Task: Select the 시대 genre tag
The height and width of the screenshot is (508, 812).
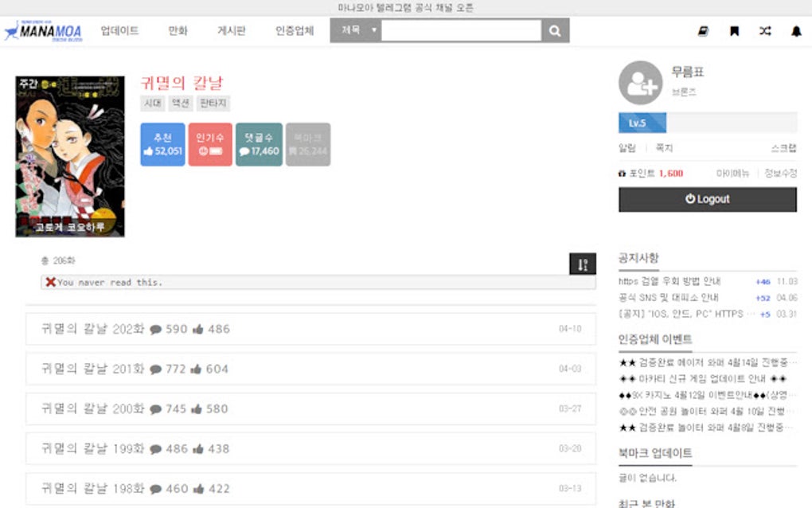Action: coord(152,103)
